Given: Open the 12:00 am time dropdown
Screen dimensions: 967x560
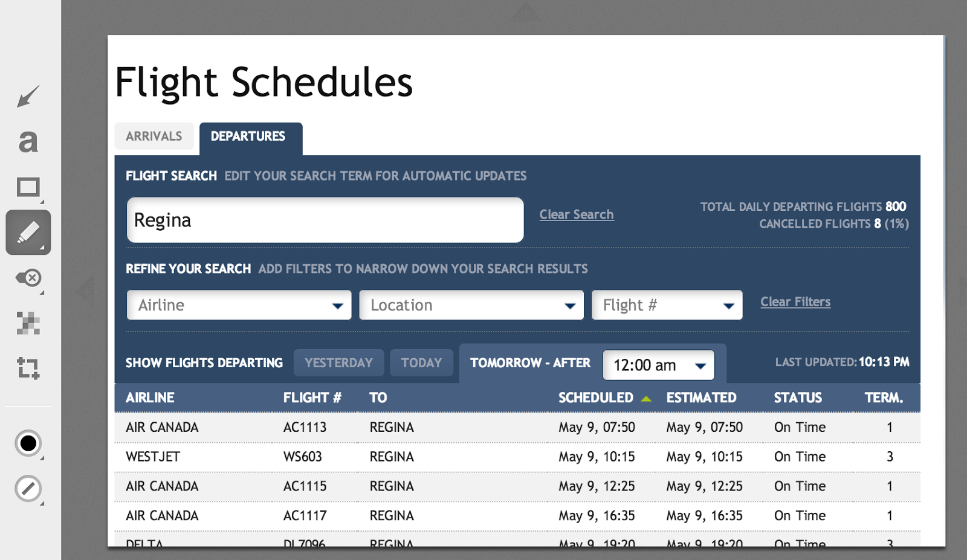Looking at the screenshot, I should pyautogui.click(x=658, y=365).
